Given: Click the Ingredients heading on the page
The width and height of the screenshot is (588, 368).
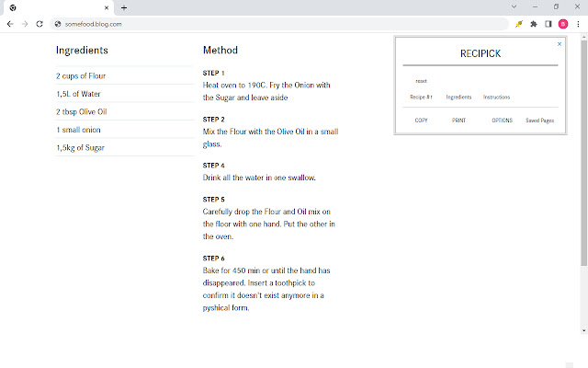Looking at the screenshot, I should click(82, 51).
